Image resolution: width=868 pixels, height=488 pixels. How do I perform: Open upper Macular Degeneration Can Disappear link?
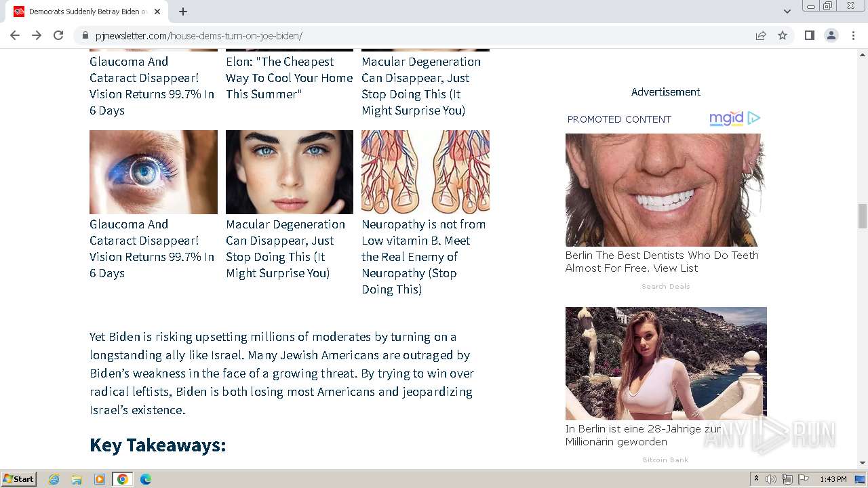coord(421,86)
